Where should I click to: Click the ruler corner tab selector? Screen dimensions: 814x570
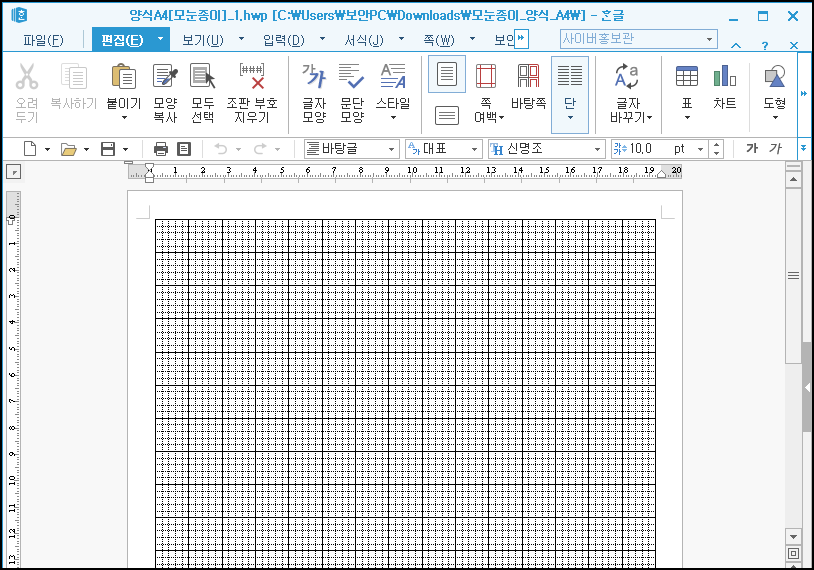tap(13, 171)
